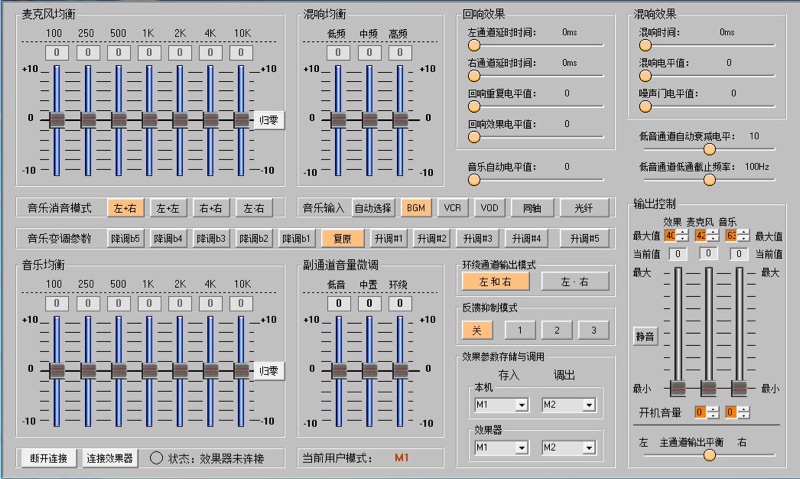Click the 混响电平值 slider handle
The height and width of the screenshot is (479, 800).
645,76
